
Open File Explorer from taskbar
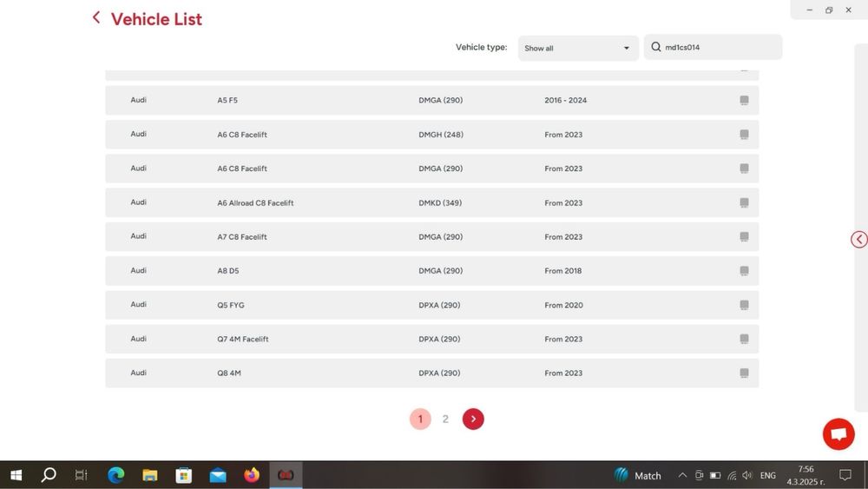coord(149,475)
